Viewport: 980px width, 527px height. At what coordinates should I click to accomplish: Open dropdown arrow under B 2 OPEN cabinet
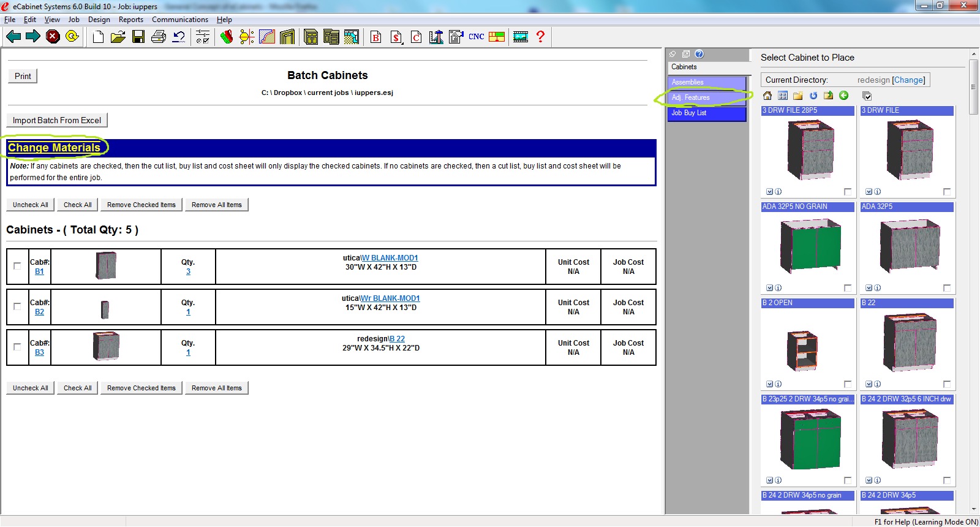(x=770, y=384)
